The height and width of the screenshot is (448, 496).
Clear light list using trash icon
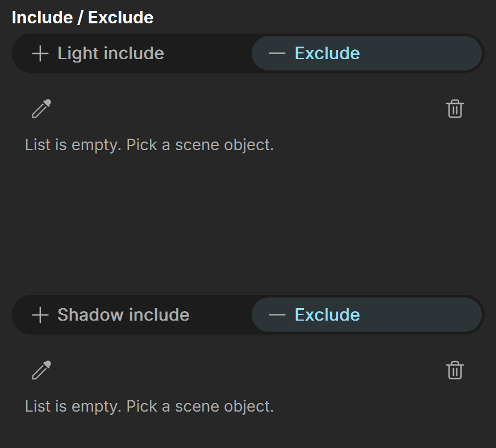[455, 109]
